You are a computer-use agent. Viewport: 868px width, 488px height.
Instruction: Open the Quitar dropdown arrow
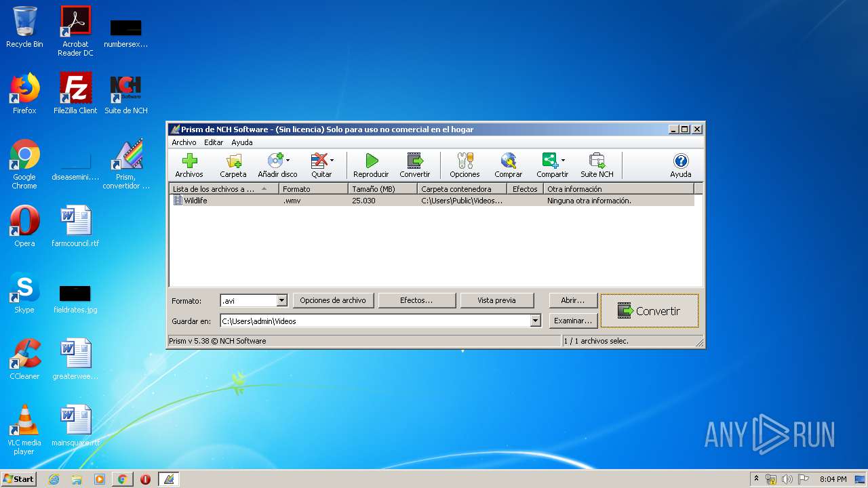coord(332,161)
